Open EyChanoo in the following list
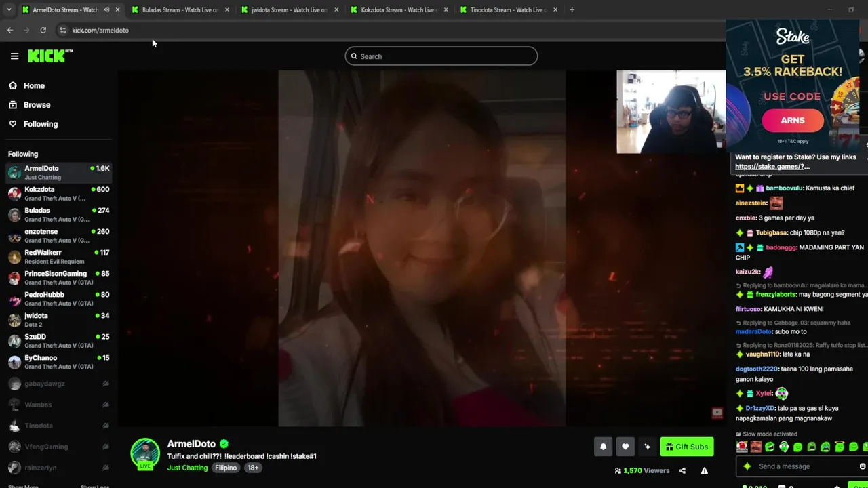Screen dimensions: 868x488 point(58,362)
